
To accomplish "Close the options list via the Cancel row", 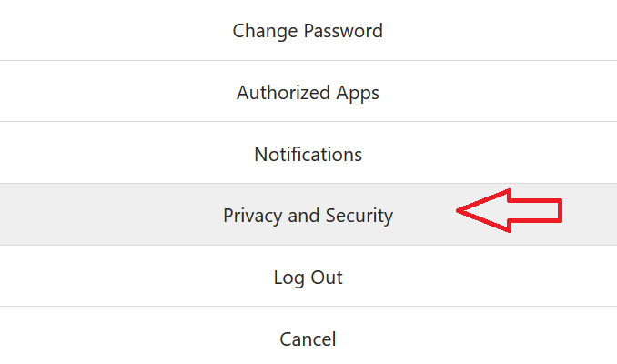I will pyautogui.click(x=308, y=339).
